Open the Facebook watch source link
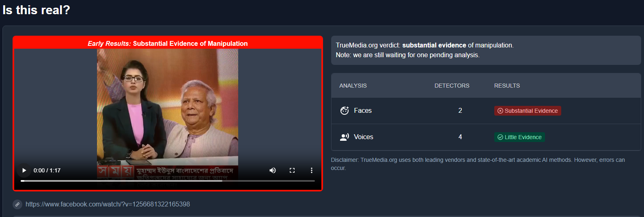This screenshot has height=217, width=644. point(108,204)
